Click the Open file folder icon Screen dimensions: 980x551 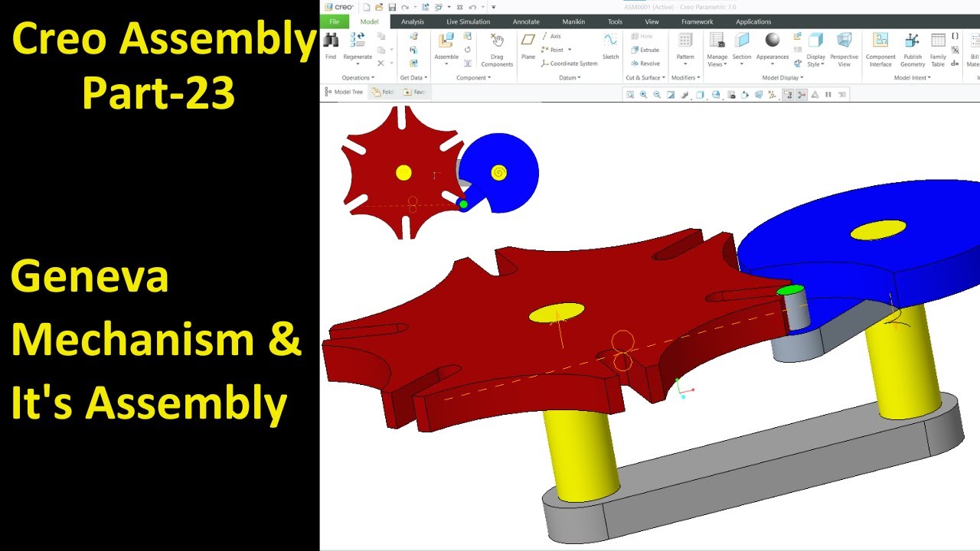(379, 7)
